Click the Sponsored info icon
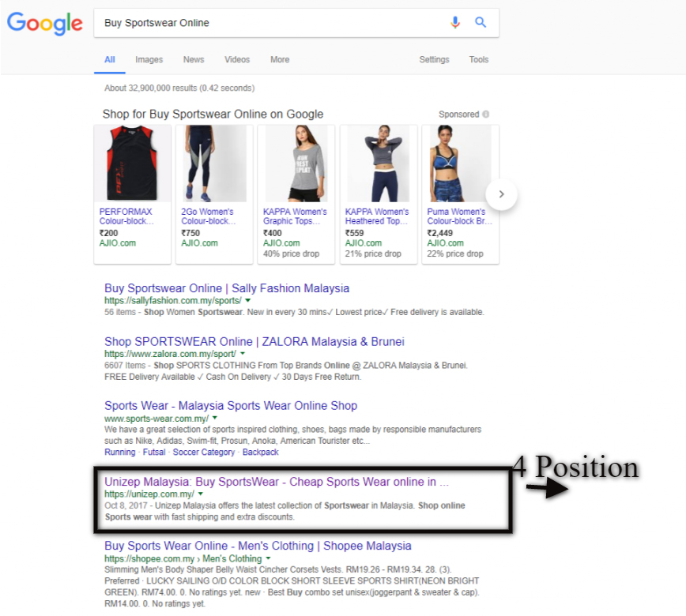The image size is (686, 616). click(485, 114)
